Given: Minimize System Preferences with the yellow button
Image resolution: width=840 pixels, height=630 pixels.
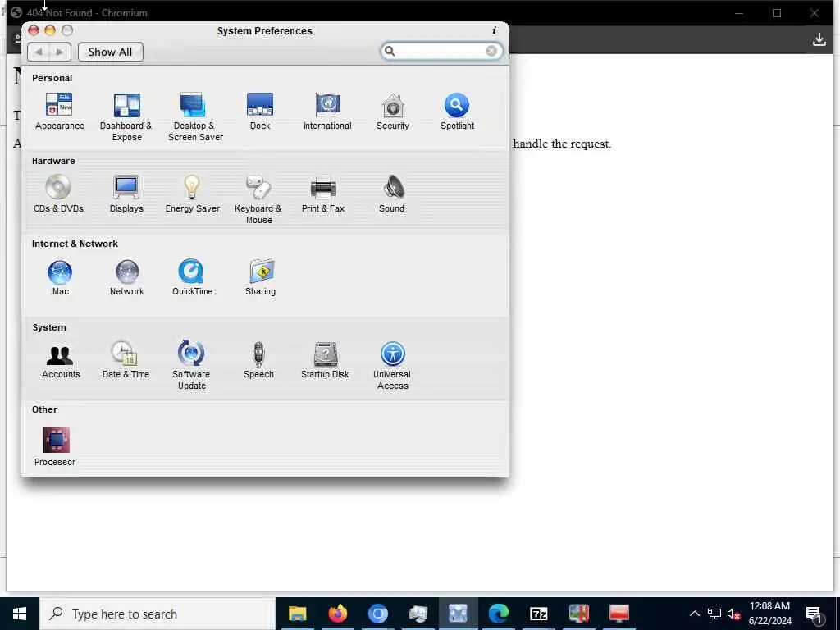Looking at the screenshot, I should pyautogui.click(x=50, y=30).
